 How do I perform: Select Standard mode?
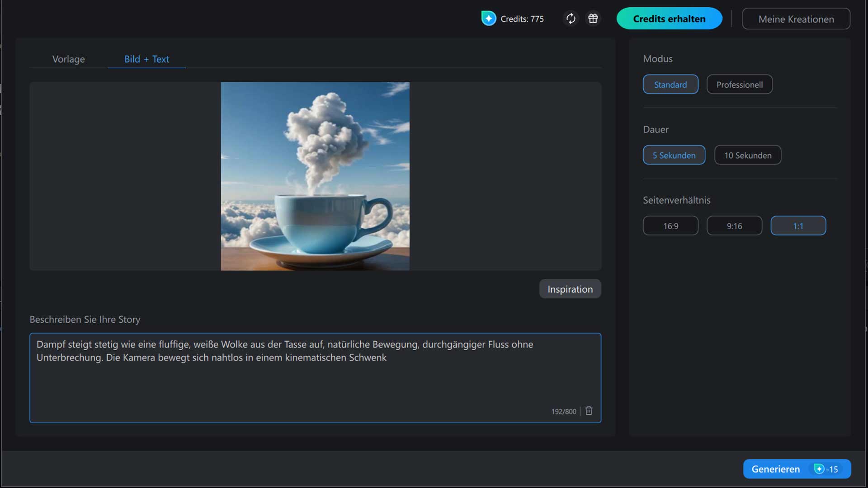[670, 84]
